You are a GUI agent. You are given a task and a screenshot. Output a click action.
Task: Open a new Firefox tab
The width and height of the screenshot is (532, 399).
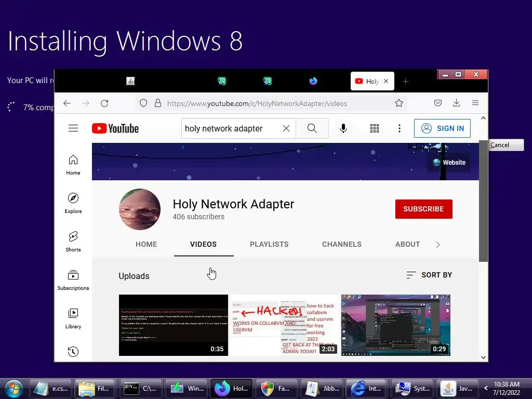[x=405, y=82]
